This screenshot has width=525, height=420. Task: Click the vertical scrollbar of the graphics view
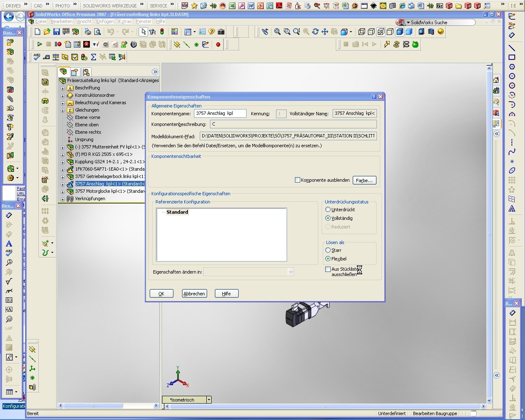(489, 234)
